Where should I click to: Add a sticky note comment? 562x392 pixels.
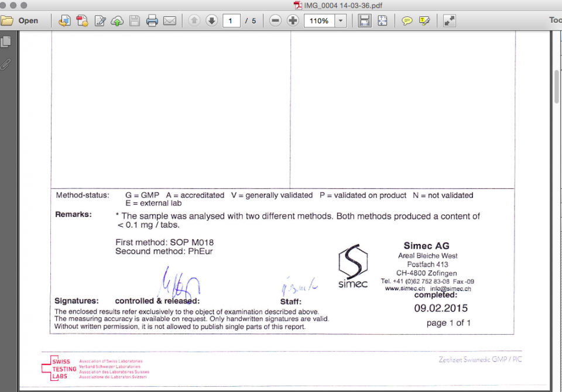[x=407, y=20]
